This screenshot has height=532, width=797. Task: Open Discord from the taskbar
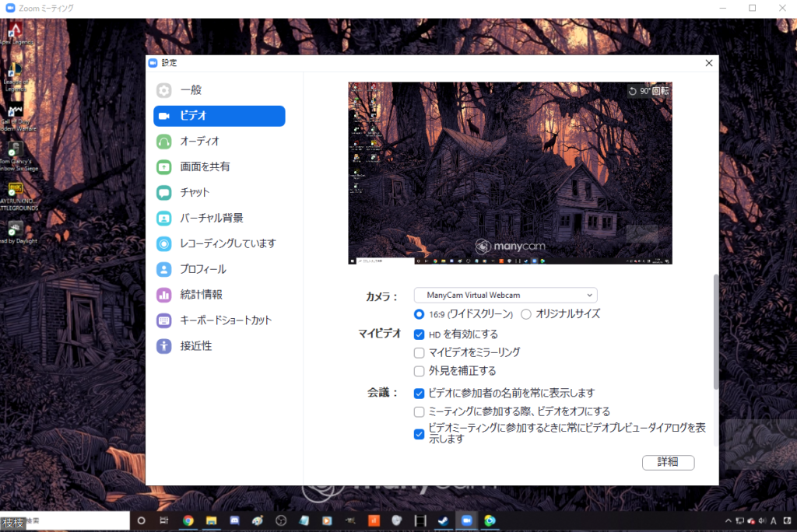coord(234,521)
